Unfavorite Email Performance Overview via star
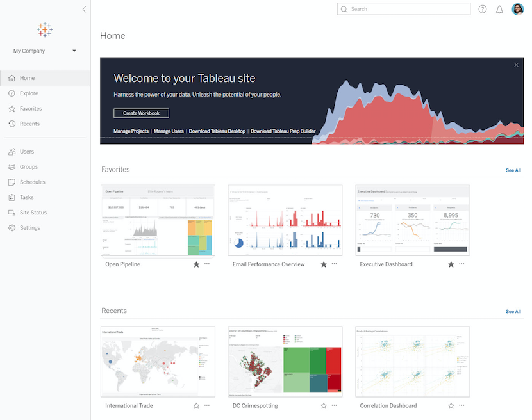This screenshot has height=420, width=532. 324,264
